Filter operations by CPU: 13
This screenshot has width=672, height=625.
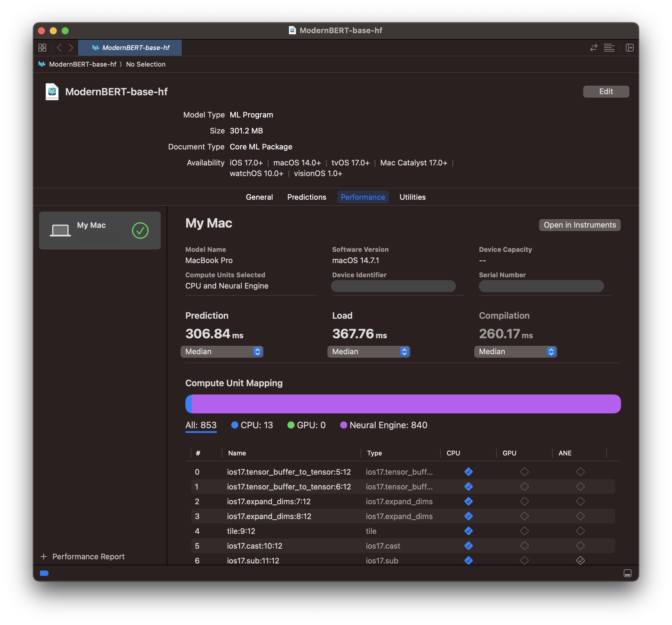click(x=252, y=425)
